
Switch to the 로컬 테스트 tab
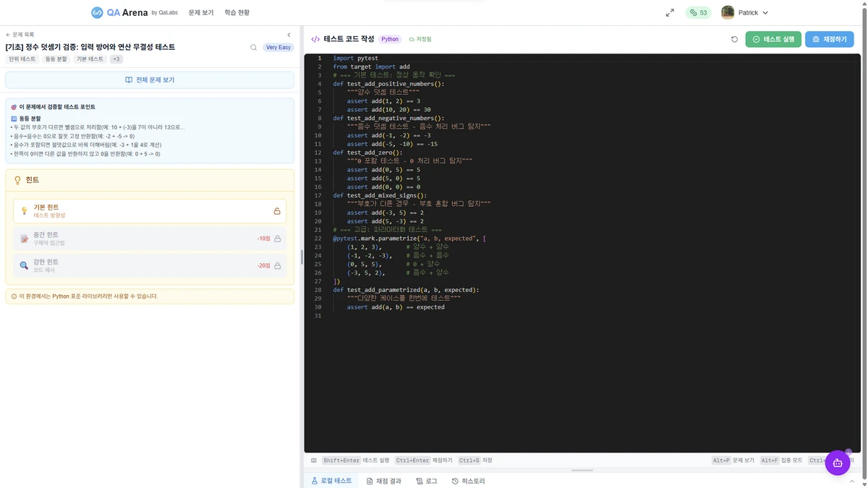tap(331, 481)
